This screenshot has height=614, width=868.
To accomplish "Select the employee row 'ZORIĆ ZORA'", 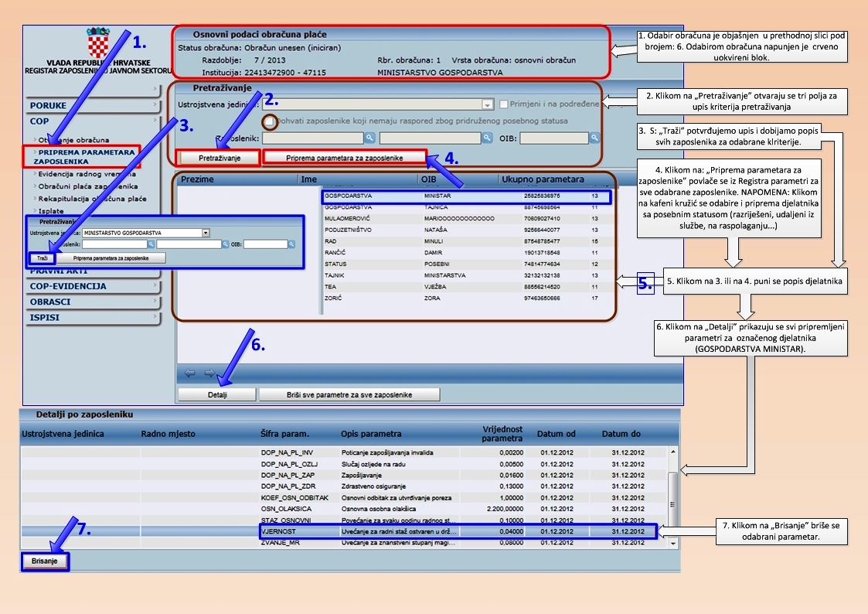I will [466, 298].
